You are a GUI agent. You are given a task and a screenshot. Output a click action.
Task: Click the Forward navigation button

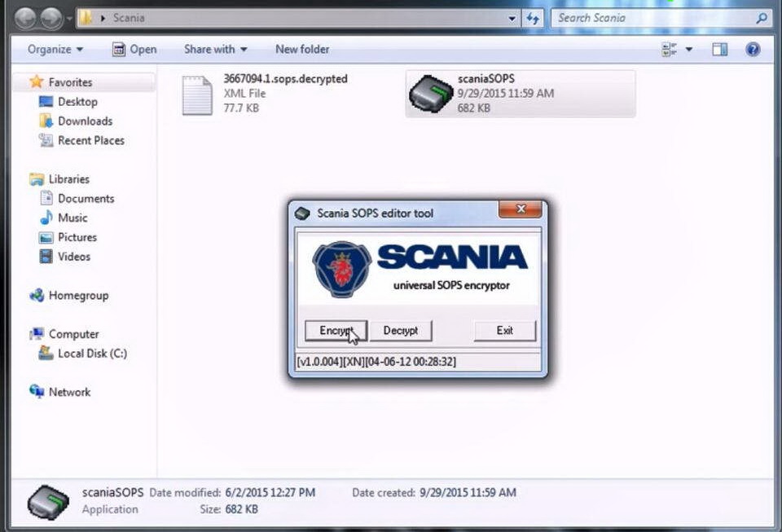pyautogui.click(x=51, y=19)
